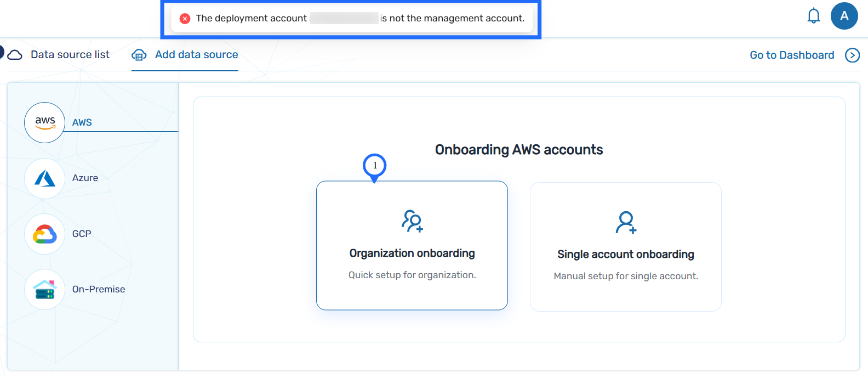
Task: Select the On-Premise label in the sidebar
Action: point(99,289)
